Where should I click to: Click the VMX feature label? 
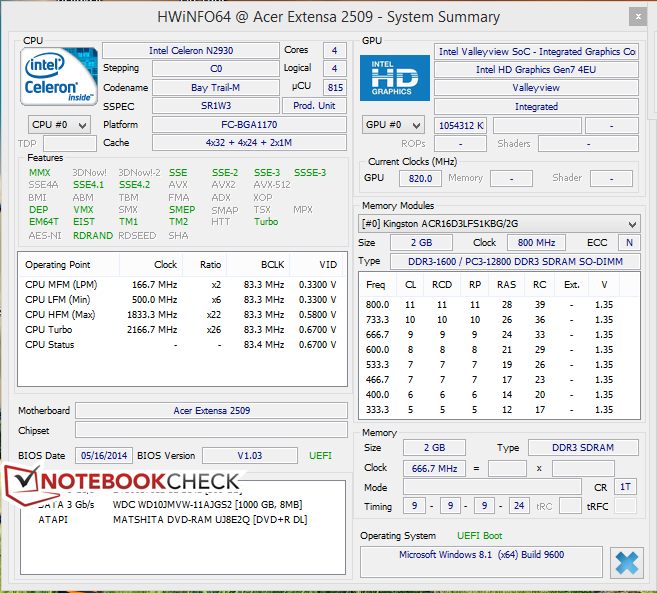coord(83,210)
